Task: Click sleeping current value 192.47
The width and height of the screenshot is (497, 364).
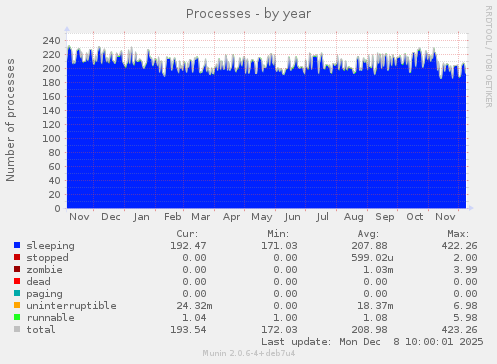Action: coord(188,246)
